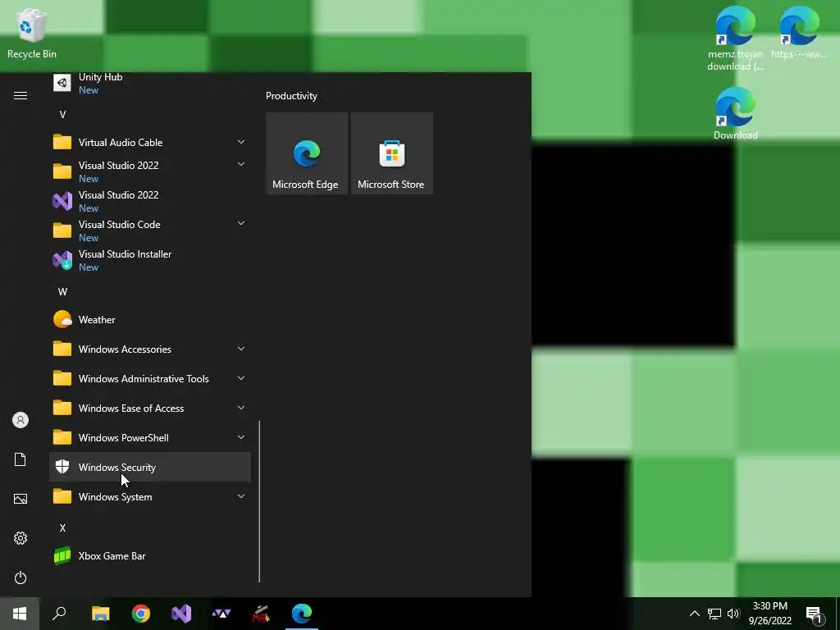The width and height of the screenshot is (840, 630).
Task: Launch Google Chrome from the taskbar
Action: [141, 614]
